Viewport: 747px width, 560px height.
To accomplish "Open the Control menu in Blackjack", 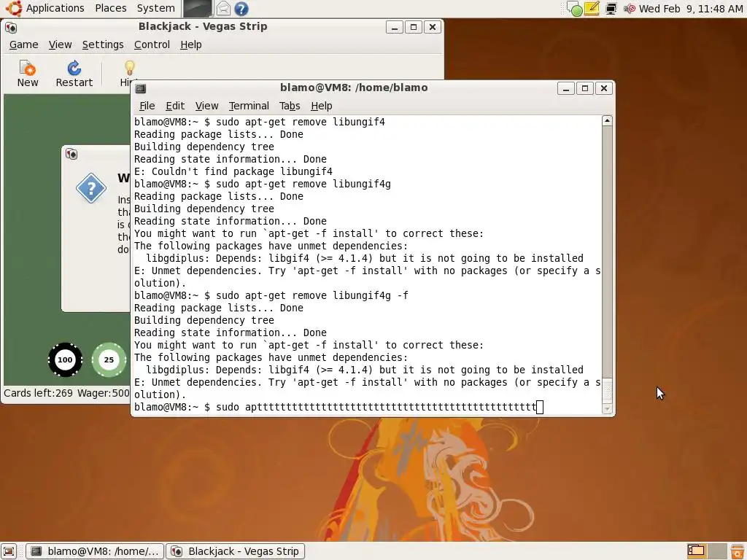I will [152, 44].
